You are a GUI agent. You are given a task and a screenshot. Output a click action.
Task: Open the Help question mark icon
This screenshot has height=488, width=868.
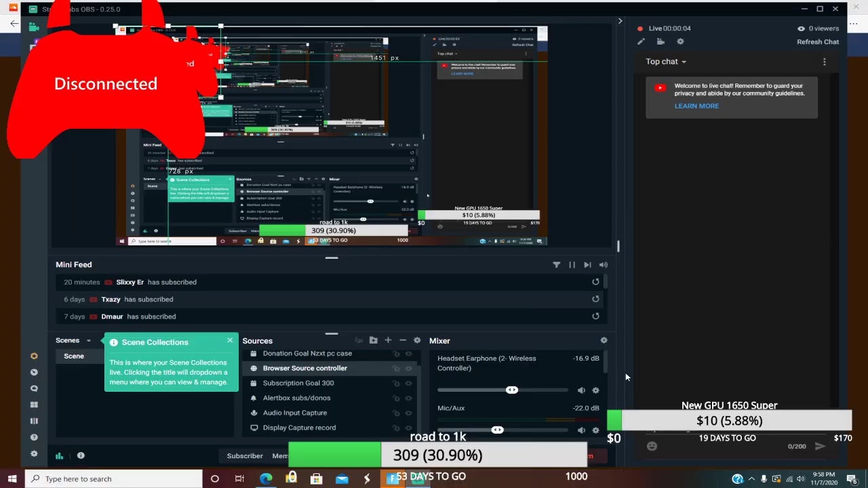tap(34, 437)
